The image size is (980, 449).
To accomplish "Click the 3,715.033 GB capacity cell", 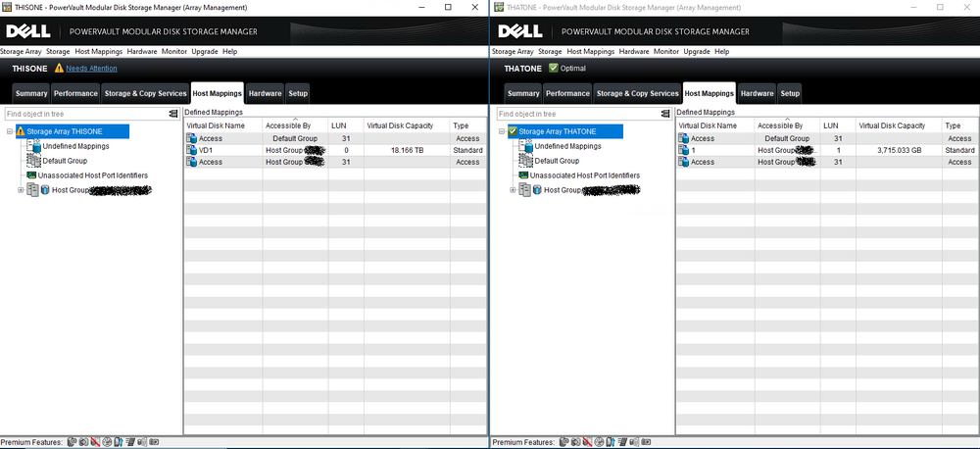I will (899, 150).
